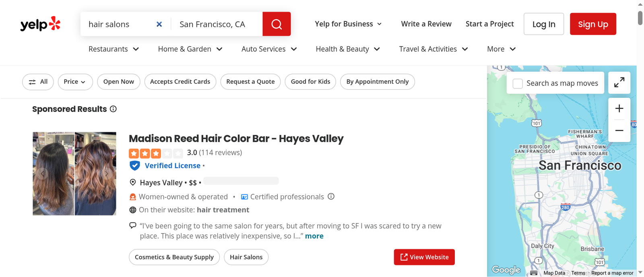Open the Price filter dropdown
The image size is (644, 277).
pos(75,82)
